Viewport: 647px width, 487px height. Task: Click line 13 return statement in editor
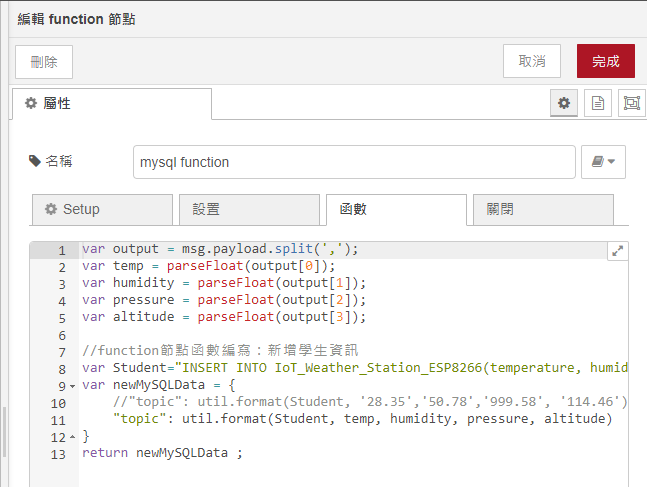(x=162, y=453)
